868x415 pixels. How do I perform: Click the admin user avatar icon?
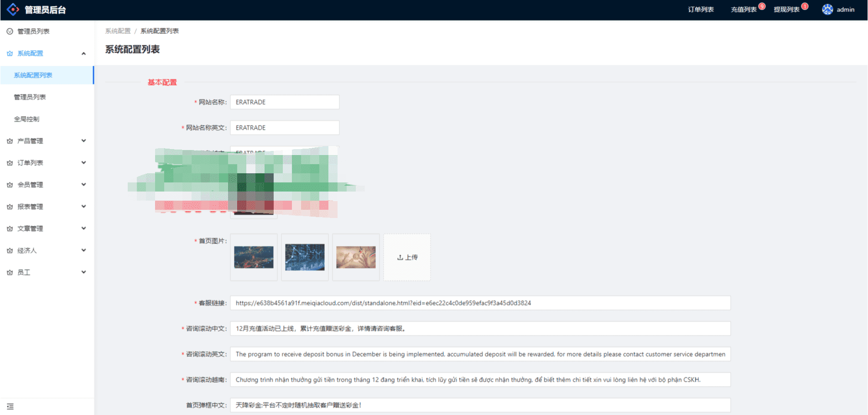click(x=827, y=10)
